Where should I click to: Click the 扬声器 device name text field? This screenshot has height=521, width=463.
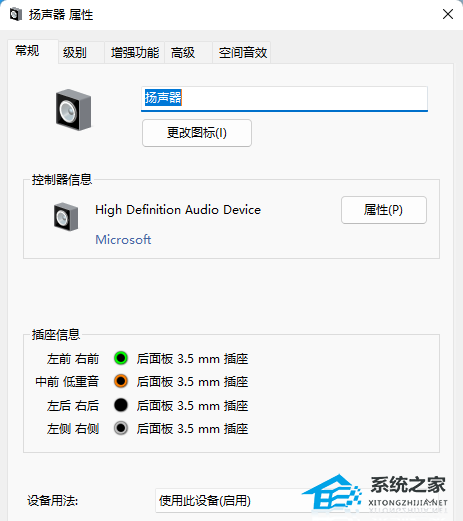tap(284, 99)
